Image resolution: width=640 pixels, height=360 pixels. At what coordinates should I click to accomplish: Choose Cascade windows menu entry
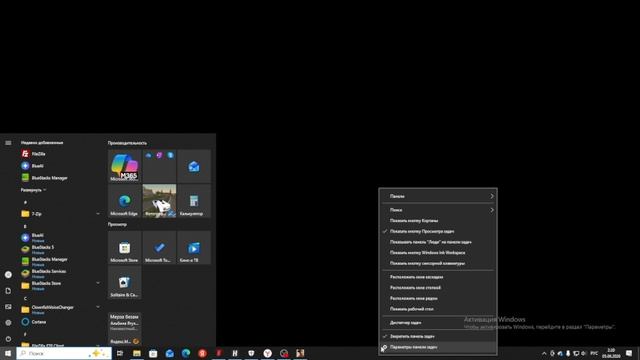(438, 277)
